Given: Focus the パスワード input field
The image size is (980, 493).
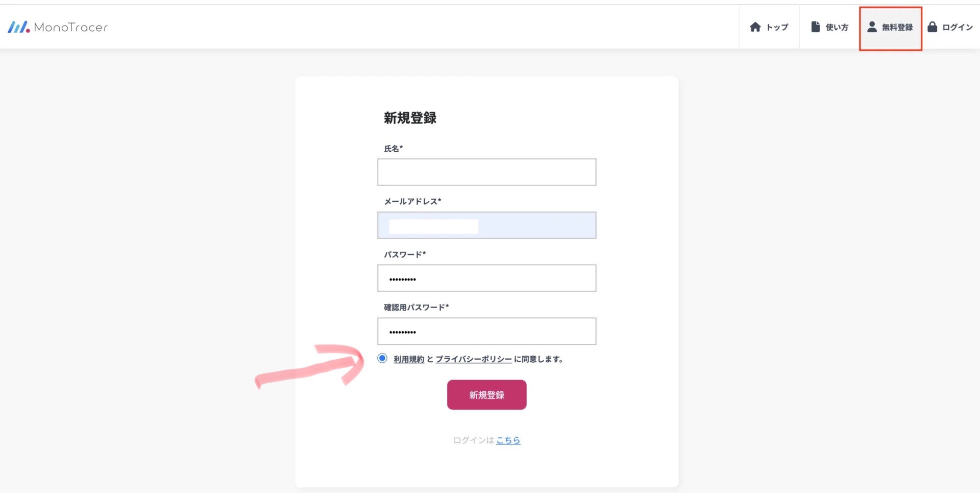Looking at the screenshot, I should pos(487,278).
